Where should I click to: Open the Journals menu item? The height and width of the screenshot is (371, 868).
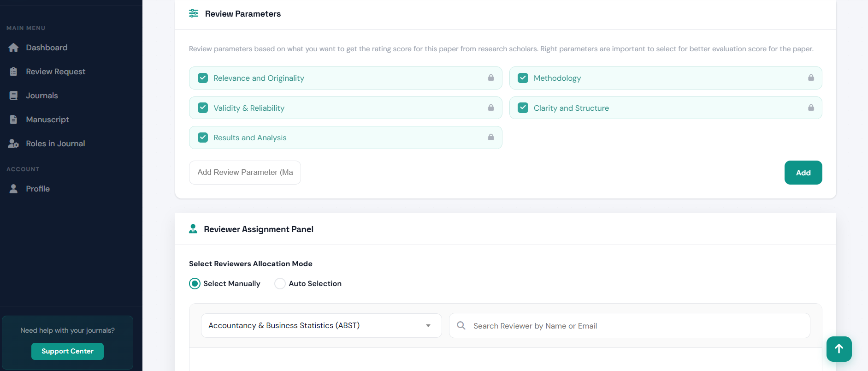click(x=42, y=96)
